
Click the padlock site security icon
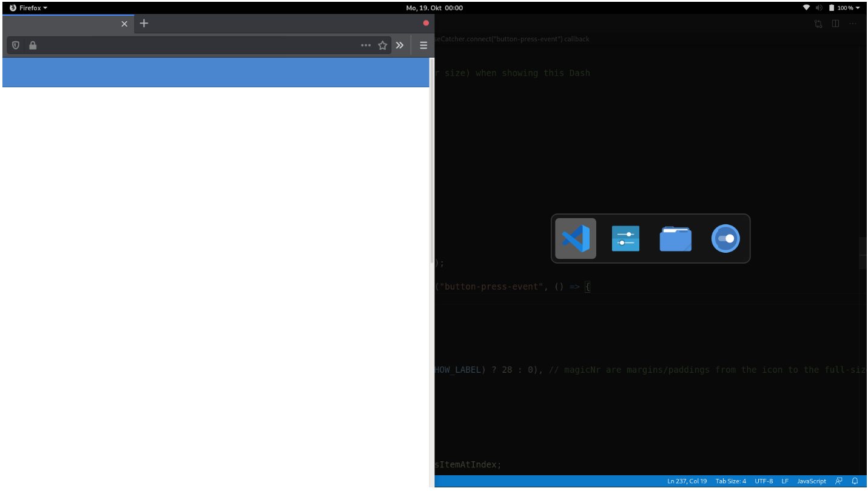click(33, 45)
